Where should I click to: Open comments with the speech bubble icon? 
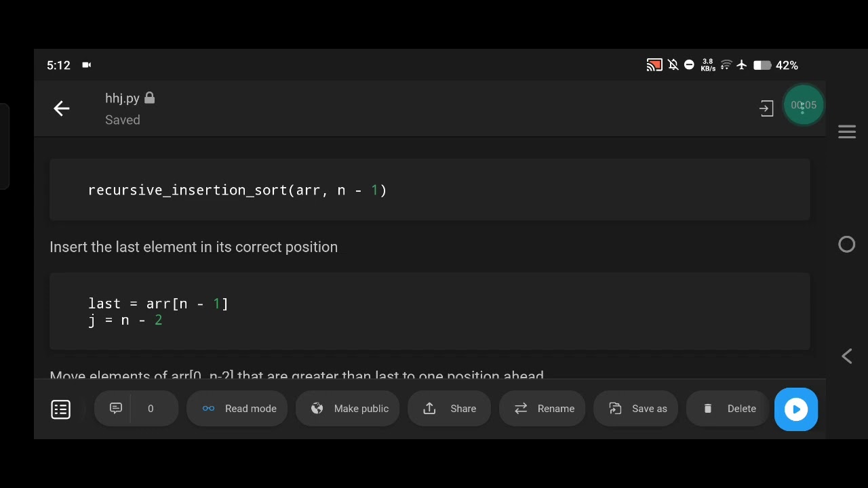tap(116, 409)
